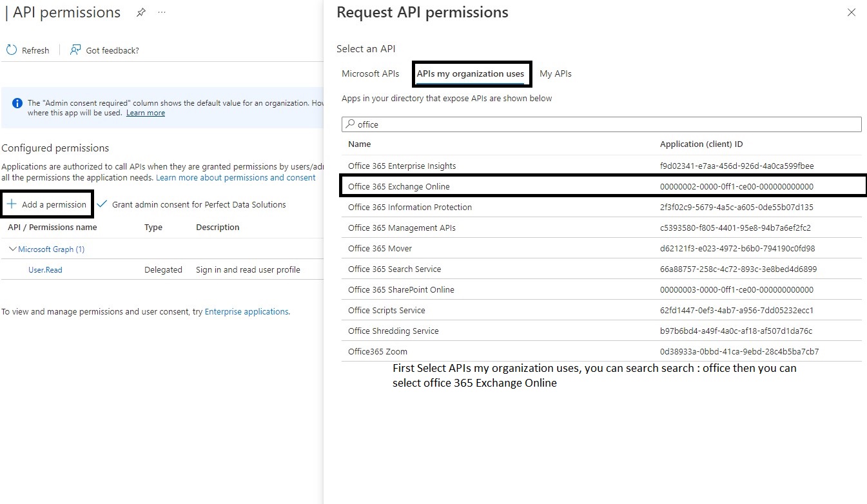Select Office Scripts Service
The image size is (867, 504).
point(601,310)
